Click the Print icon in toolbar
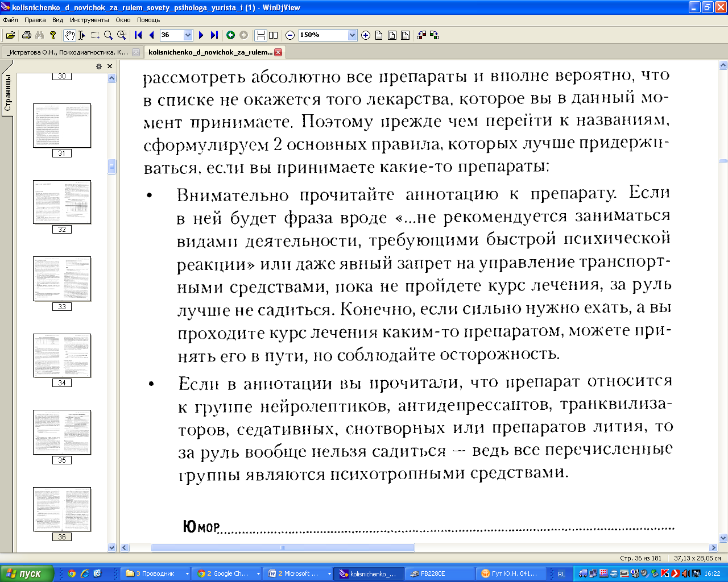 tap(26, 35)
